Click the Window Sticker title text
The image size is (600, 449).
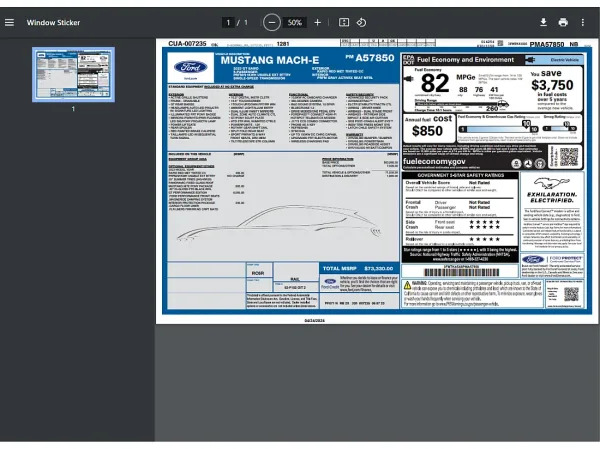(53, 23)
